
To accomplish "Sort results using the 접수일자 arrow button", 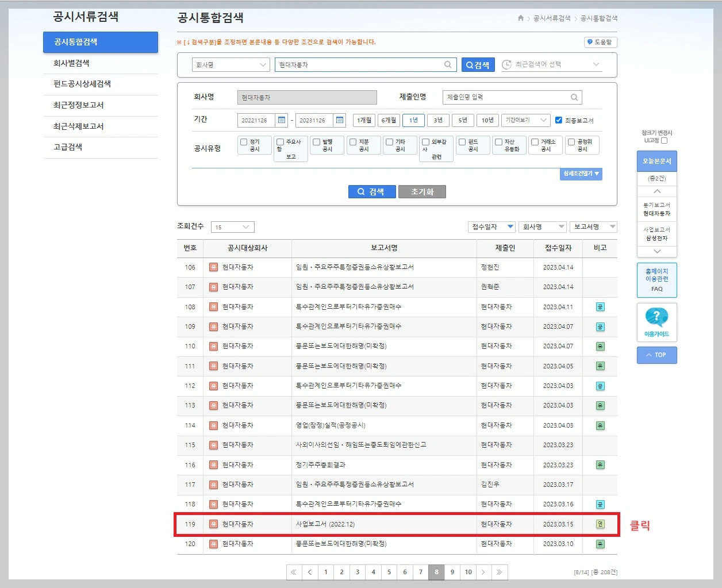I will [510, 227].
